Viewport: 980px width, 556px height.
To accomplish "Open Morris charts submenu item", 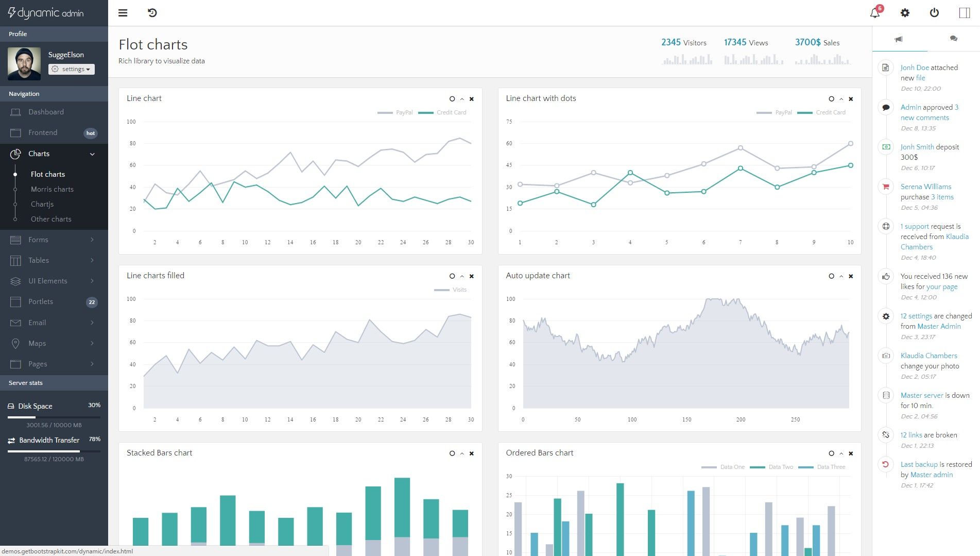I will [x=52, y=189].
